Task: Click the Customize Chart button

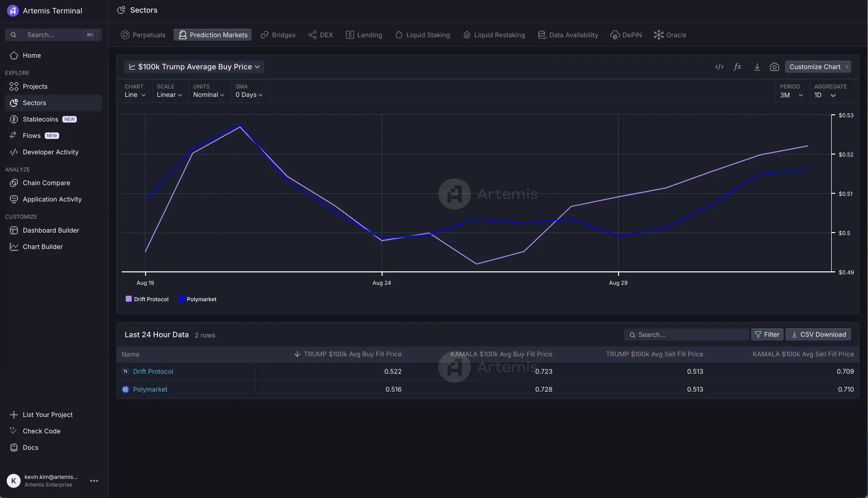Action: tap(818, 67)
